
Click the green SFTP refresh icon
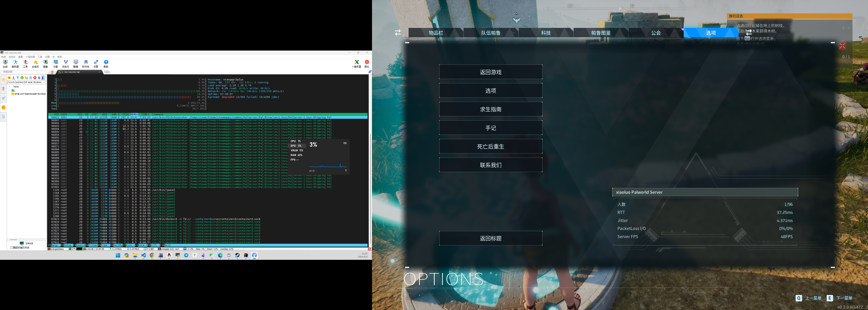(22, 78)
